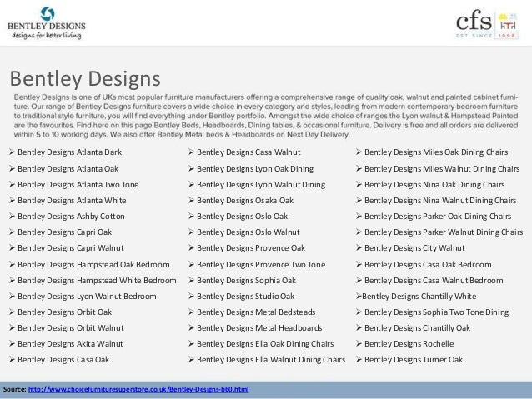Select 'Bentley Designs Parker Oak Dining Chairs'
The width and height of the screenshot is (532, 399).
pyautogui.click(x=438, y=217)
